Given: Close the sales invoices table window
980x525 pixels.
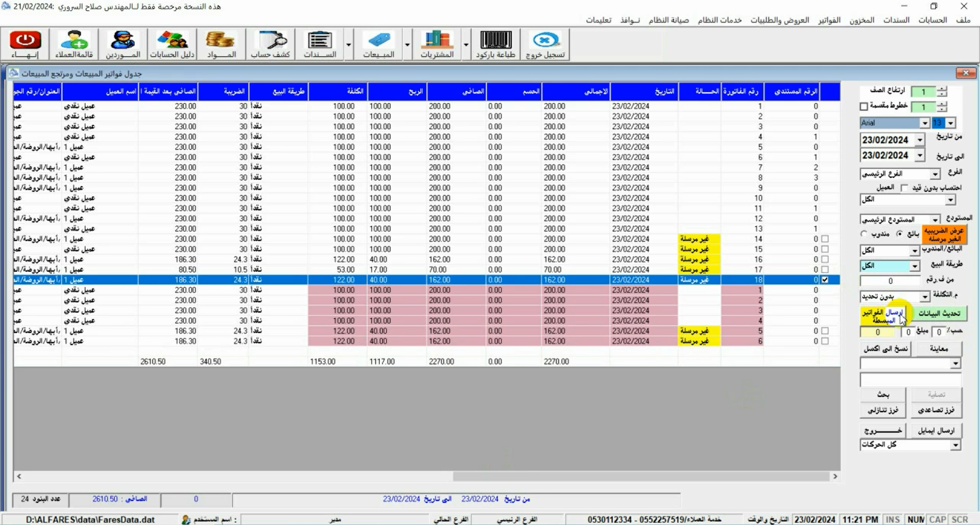Looking at the screenshot, I should [966, 73].
